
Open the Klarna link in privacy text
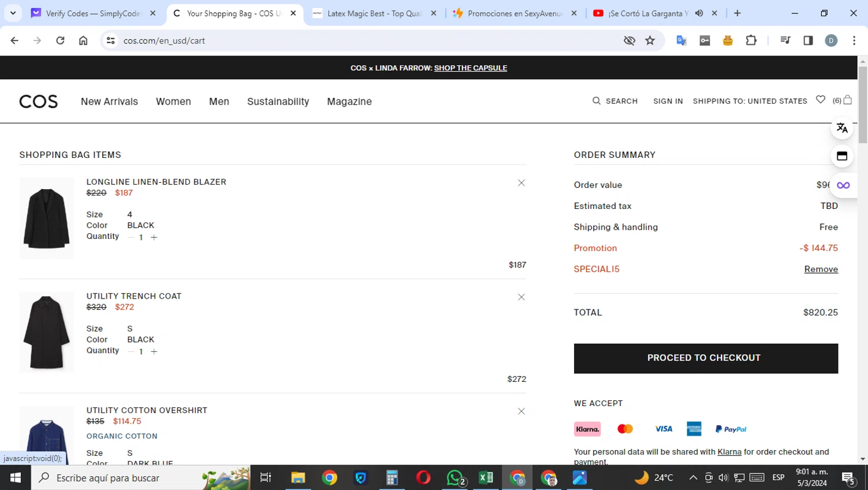pyautogui.click(x=729, y=452)
